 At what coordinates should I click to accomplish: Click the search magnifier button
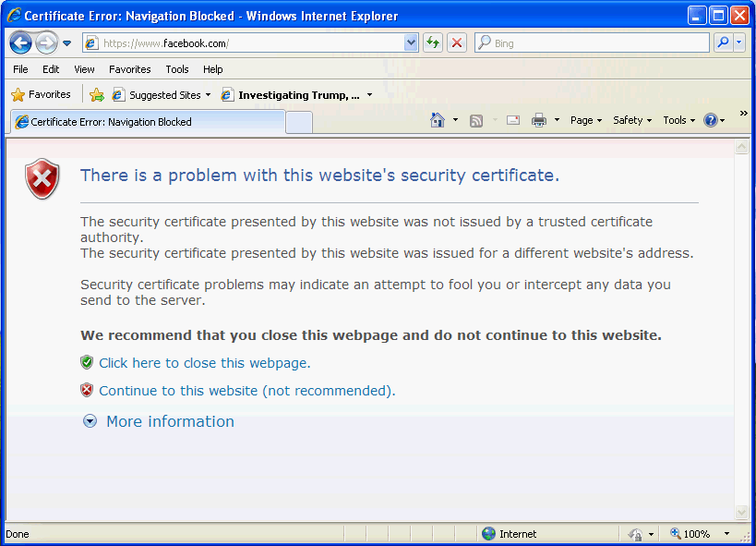pos(723,42)
